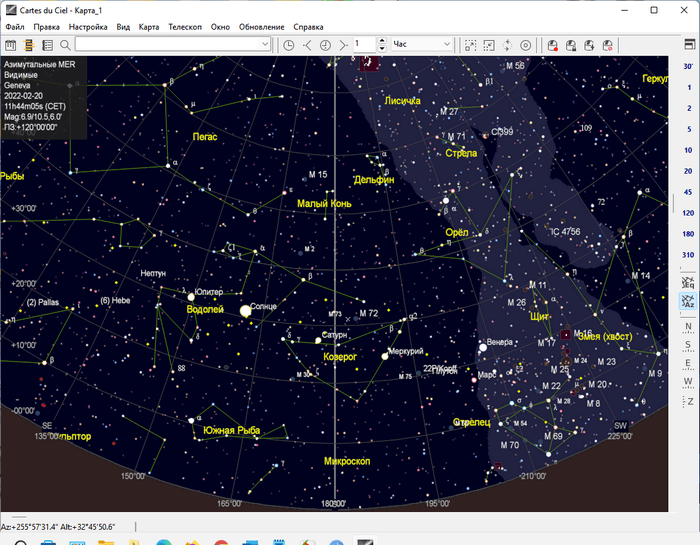Open the set-time clock with arrow icon

(x=325, y=45)
